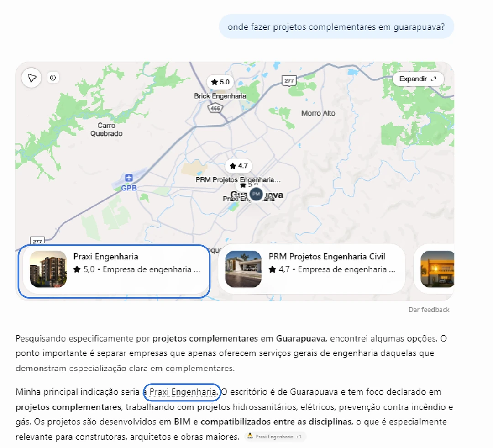Select the PRM Projetos 4.7 rating pin
The height and width of the screenshot is (448, 493).
[239, 166]
